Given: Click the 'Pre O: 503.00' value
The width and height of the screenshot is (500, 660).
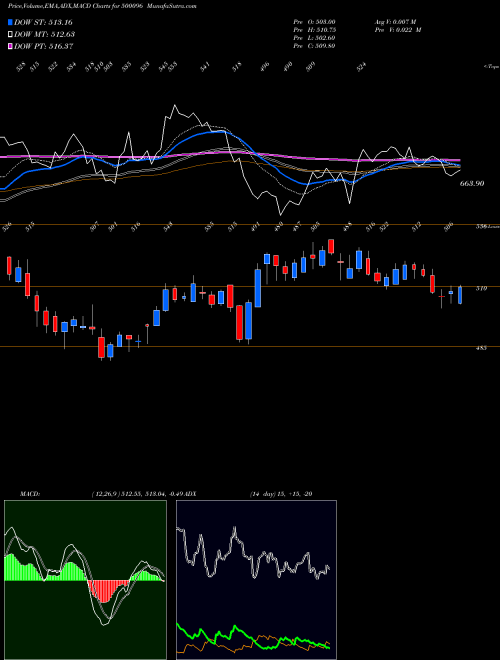Looking at the screenshot, I should (x=314, y=22).
